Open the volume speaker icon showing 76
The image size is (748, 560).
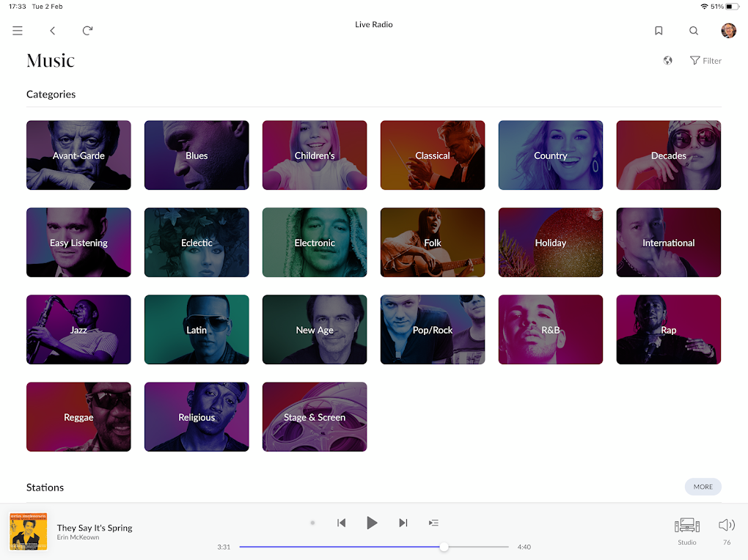726,525
